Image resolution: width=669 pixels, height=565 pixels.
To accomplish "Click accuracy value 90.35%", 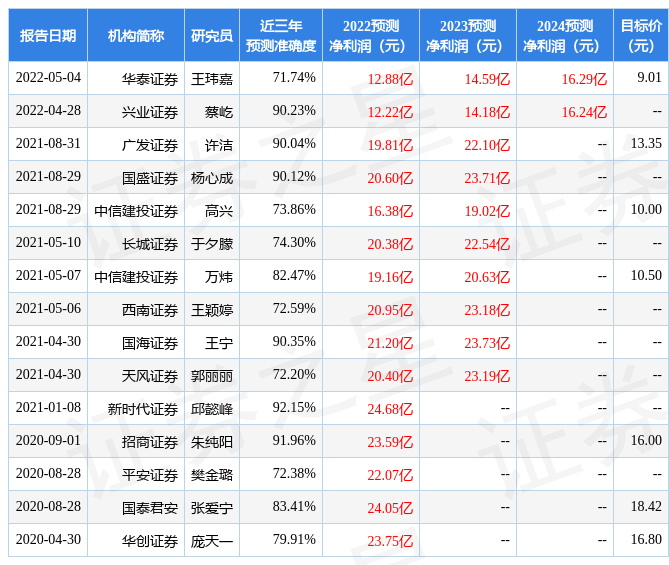I will tap(294, 342).
